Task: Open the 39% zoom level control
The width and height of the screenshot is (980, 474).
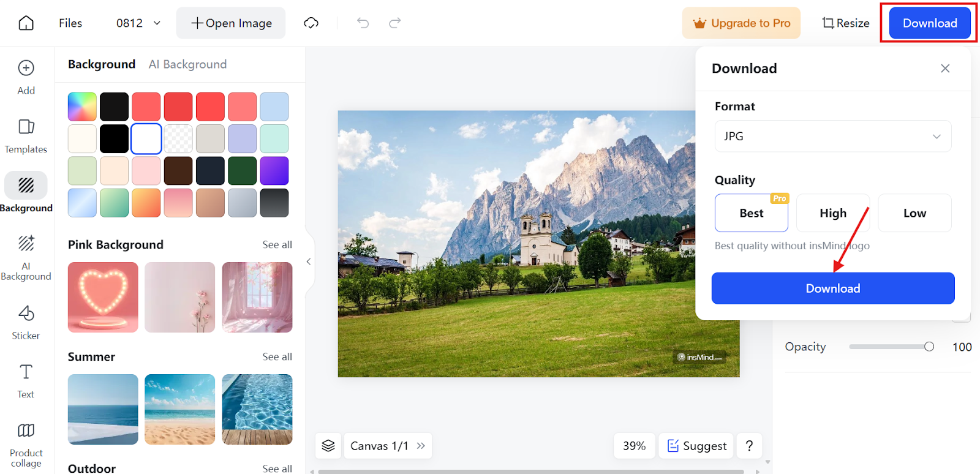Action: pos(635,446)
